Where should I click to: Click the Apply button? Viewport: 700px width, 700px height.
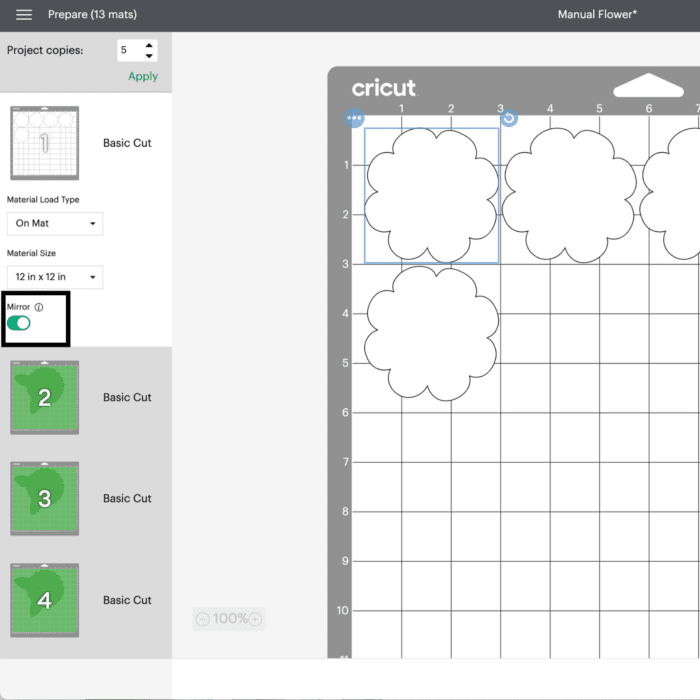click(143, 76)
